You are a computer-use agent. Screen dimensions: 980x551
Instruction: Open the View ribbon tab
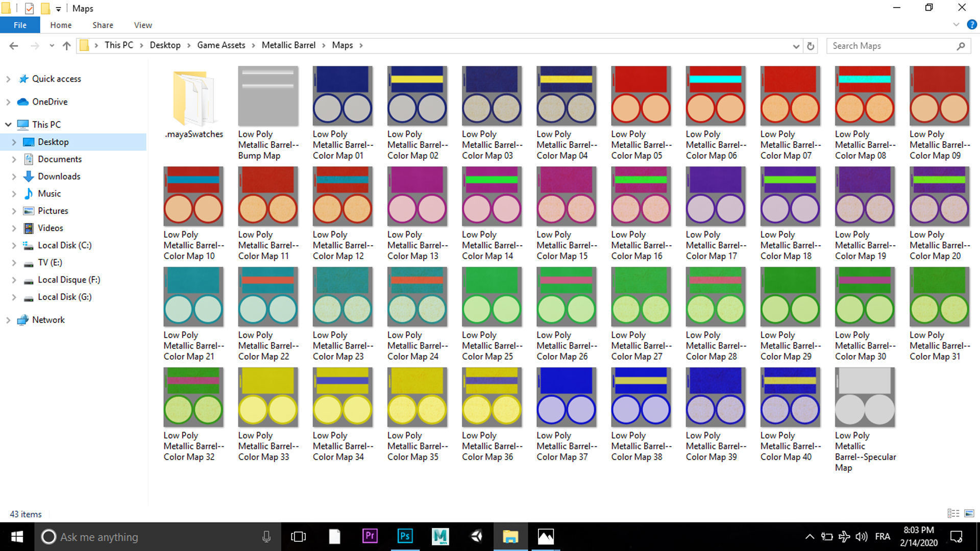142,25
